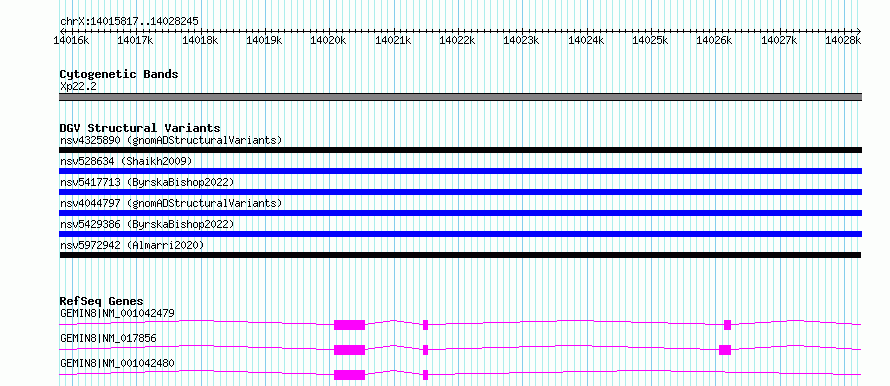The image size is (890, 386).
Task: Click the Xp22.2 band label
Action: (78, 87)
